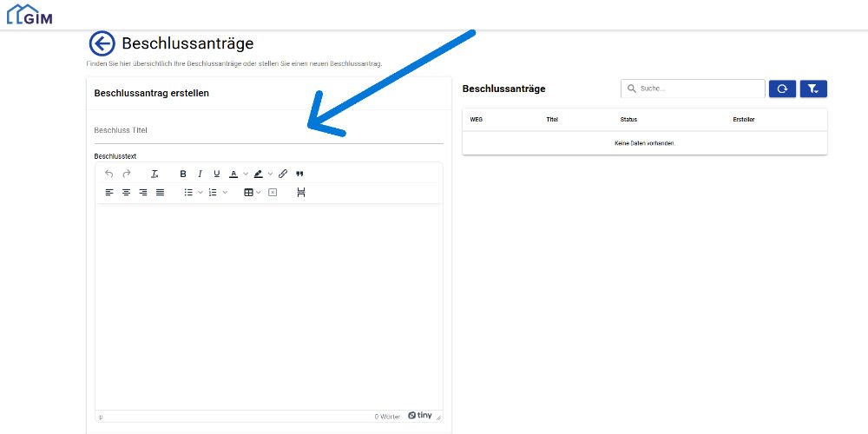
Task: Insert a link using the chain icon
Action: coord(283,174)
